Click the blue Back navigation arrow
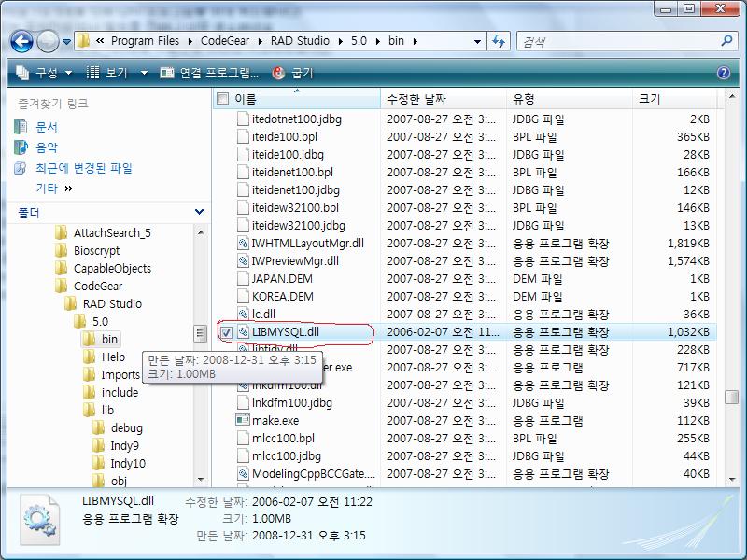 click(22, 41)
